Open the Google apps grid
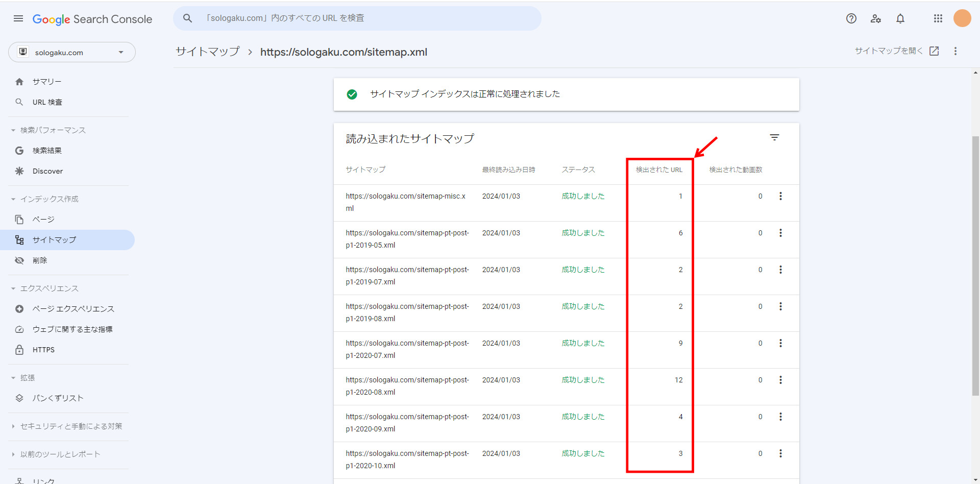 tap(938, 19)
